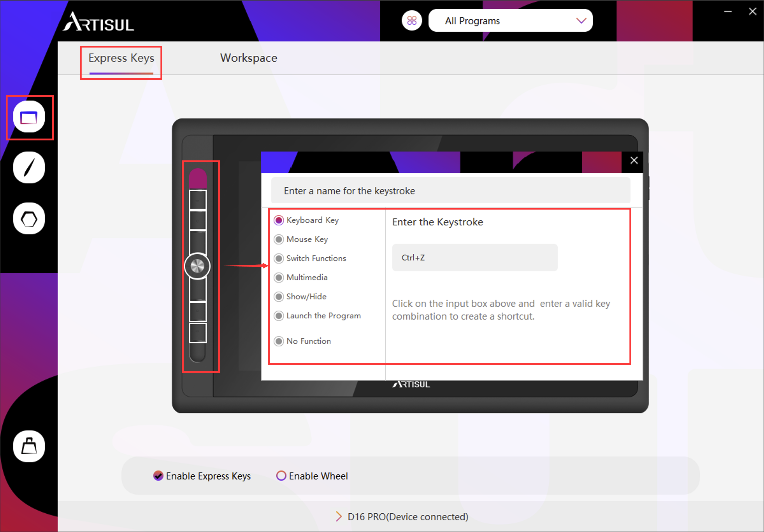Enable the Wheel option

(281, 476)
